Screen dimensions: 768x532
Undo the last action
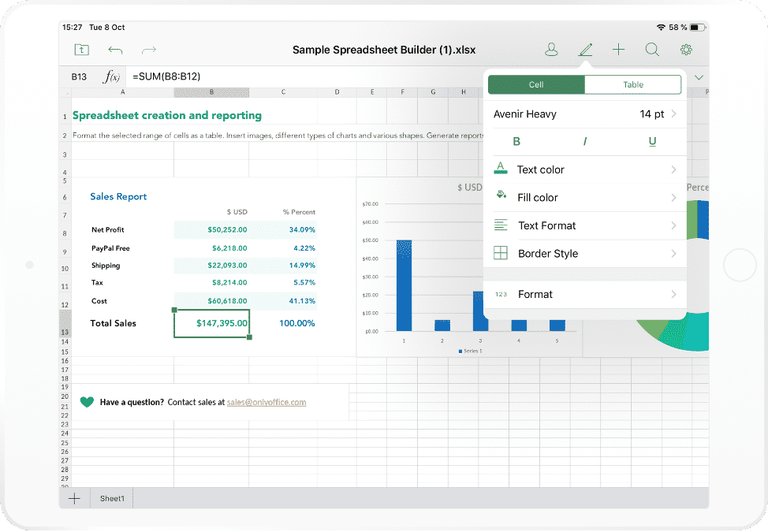click(x=115, y=49)
